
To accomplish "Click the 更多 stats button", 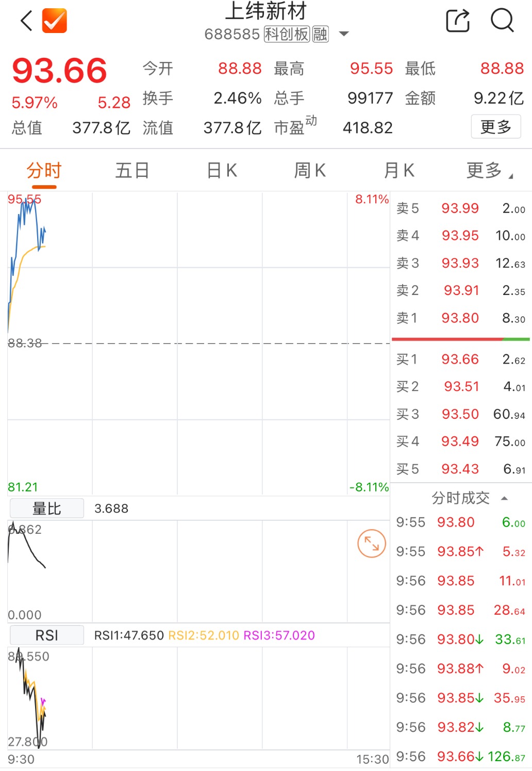I will (x=496, y=127).
